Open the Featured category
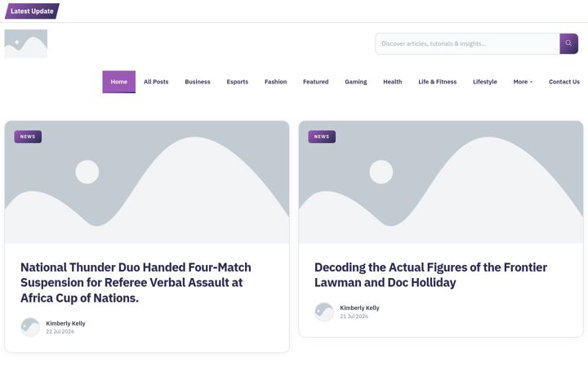The height and width of the screenshot is (368, 588). (x=316, y=82)
